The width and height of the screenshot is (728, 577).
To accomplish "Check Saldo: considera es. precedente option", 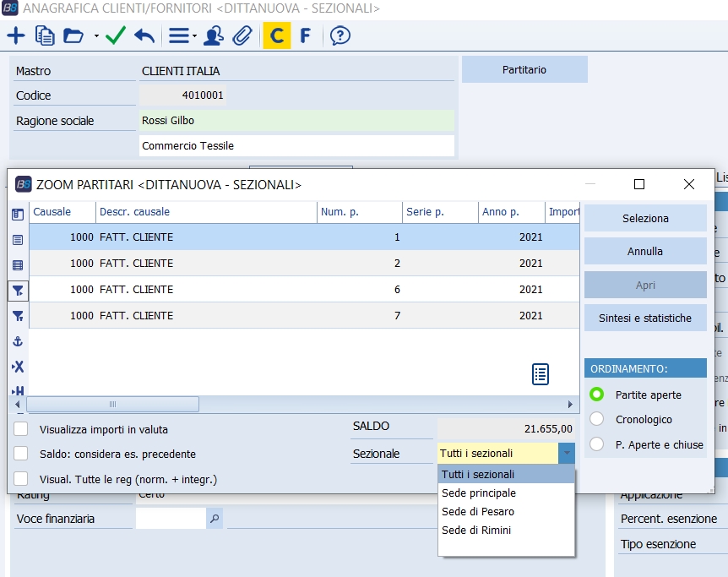I will (21, 454).
